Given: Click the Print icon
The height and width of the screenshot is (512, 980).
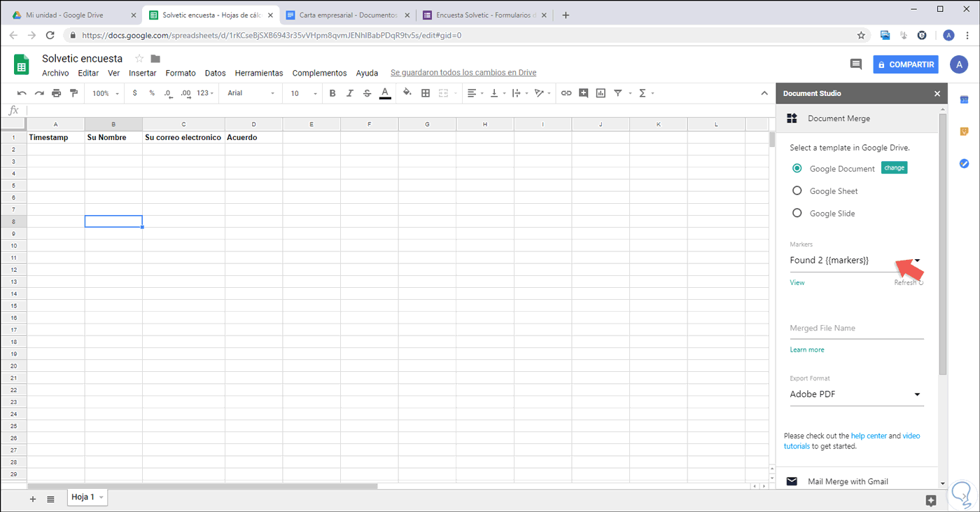Looking at the screenshot, I should coord(57,93).
